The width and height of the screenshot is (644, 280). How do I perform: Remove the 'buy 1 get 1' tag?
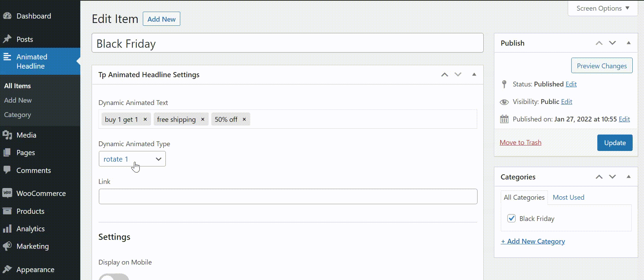tap(145, 119)
